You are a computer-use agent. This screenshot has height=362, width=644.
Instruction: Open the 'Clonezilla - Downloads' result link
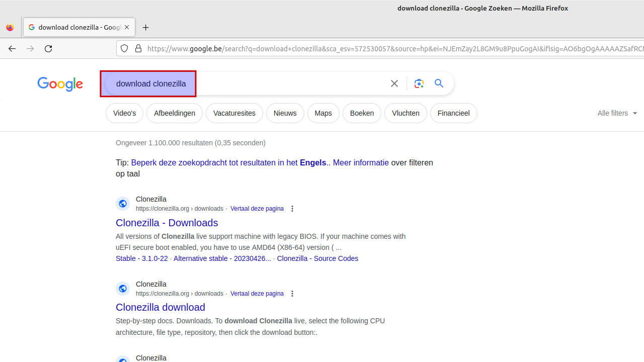[167, 223]
